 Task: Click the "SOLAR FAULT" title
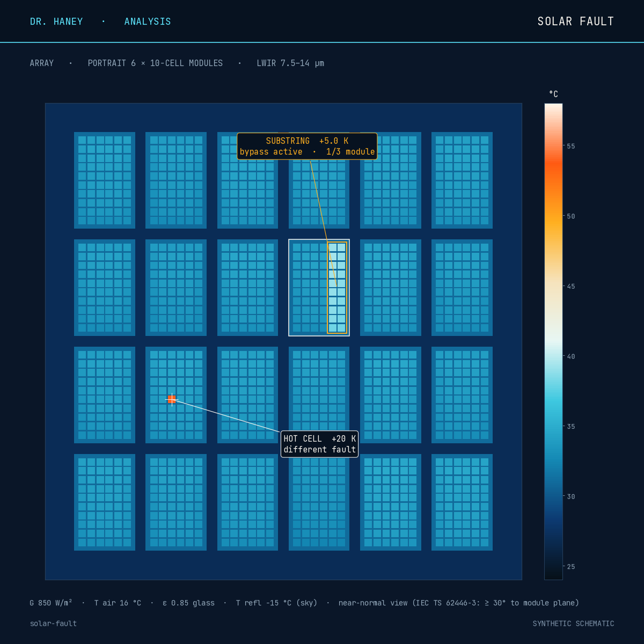tap(576, 21)
